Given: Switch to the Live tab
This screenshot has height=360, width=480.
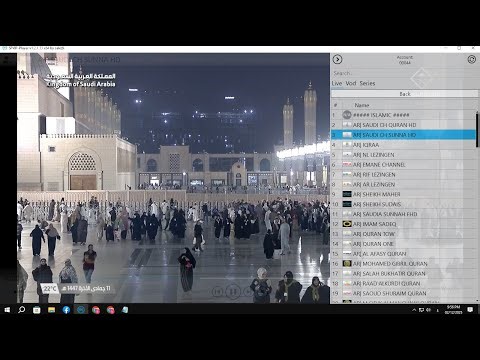Looking at the screenshot, I should [337, 83].
